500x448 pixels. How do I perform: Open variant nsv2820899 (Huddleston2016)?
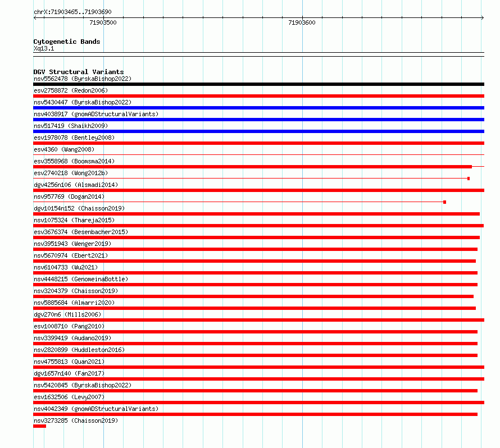click(79, 350)
